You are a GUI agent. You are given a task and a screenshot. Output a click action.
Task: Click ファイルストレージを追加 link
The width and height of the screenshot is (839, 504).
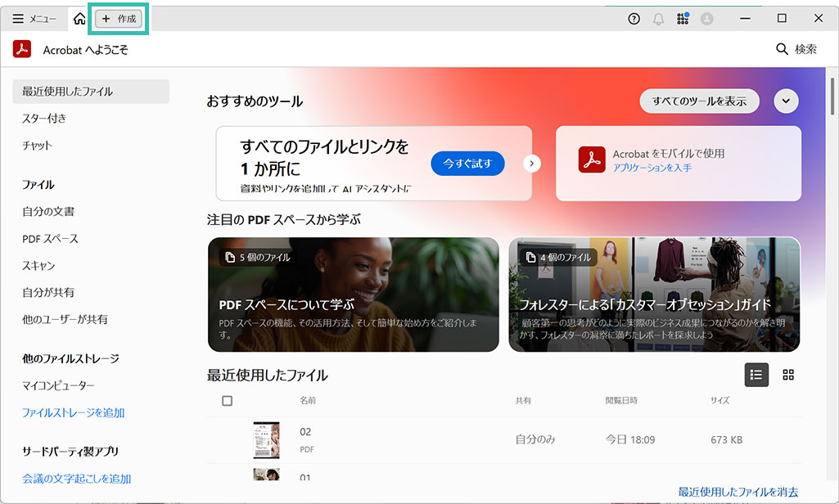point(73,413)
